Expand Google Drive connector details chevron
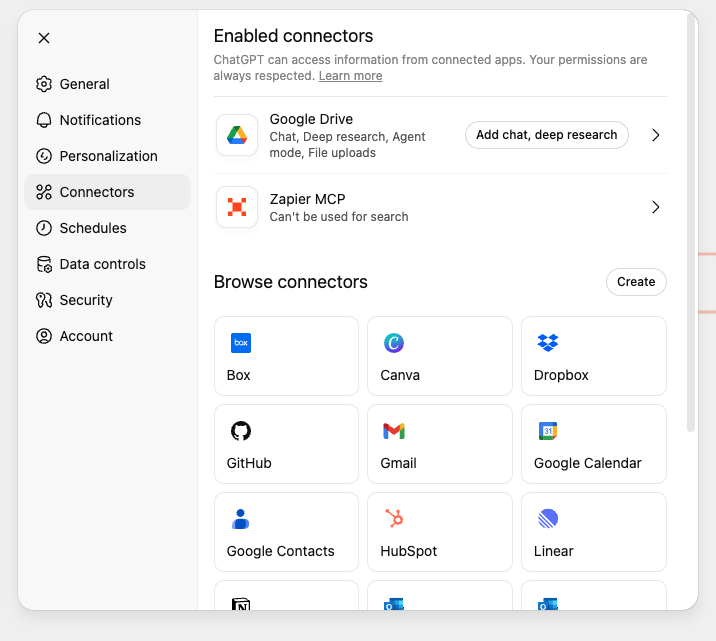This screenshot has width=716, height=641. tap(656, 135)
